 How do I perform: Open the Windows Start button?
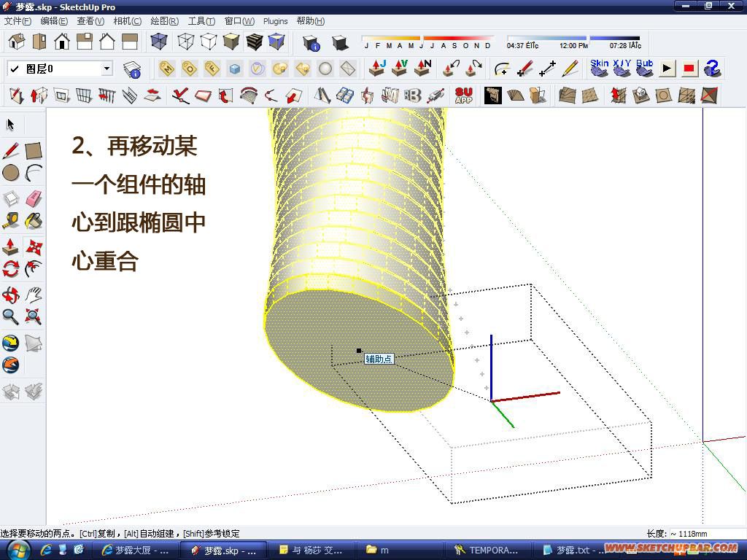pyautogui.click(x=18, y=551)
